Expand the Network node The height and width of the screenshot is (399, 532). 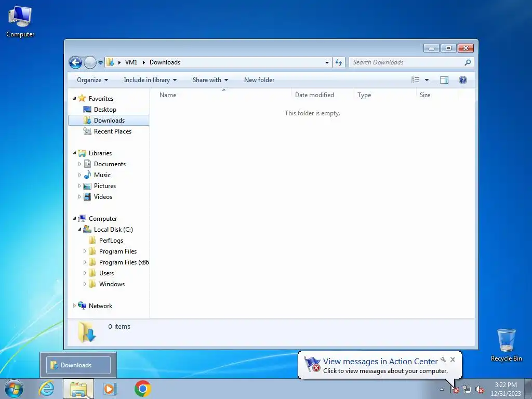coord(74,306)
